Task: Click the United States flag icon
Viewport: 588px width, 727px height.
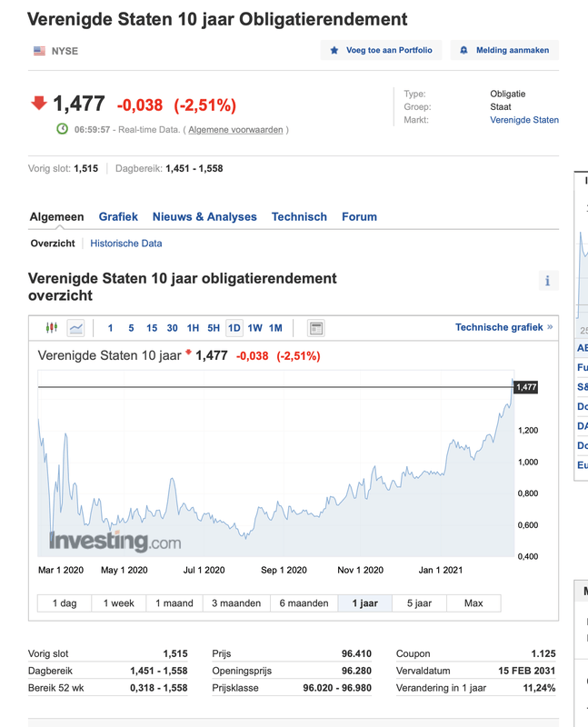Action: (x=39, y=51)
